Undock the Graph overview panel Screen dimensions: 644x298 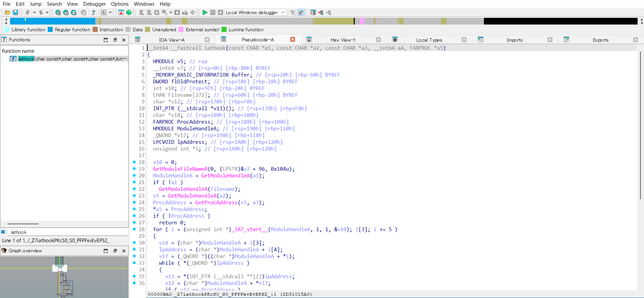click(115, 251)
